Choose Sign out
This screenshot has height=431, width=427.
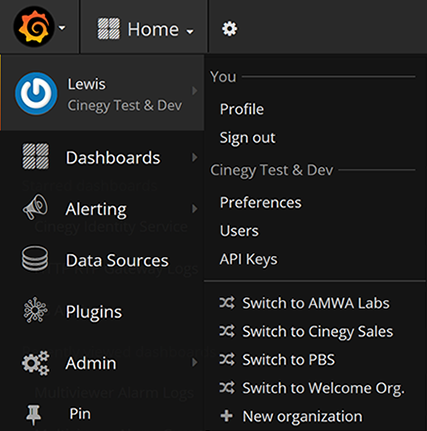(x=247, y=138)
